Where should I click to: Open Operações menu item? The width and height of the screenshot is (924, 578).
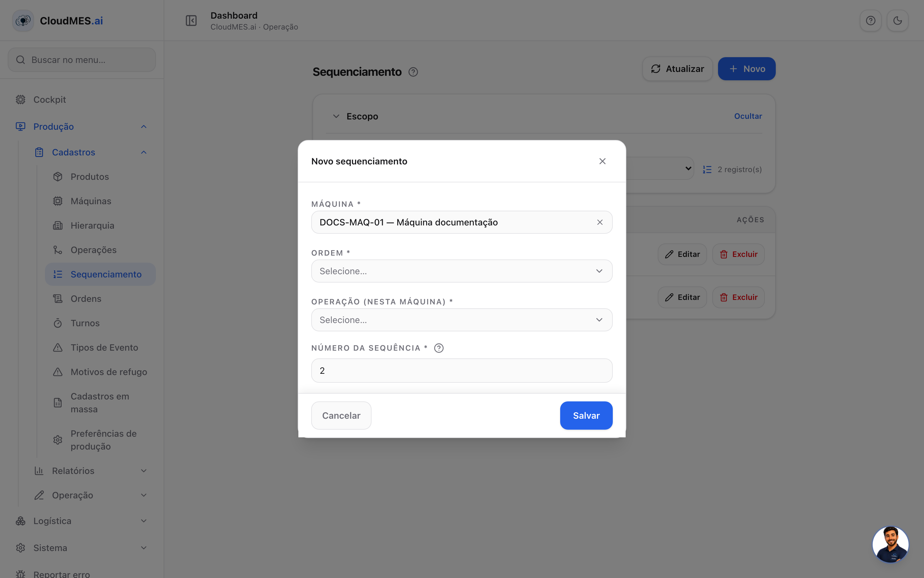click(100, 250)
